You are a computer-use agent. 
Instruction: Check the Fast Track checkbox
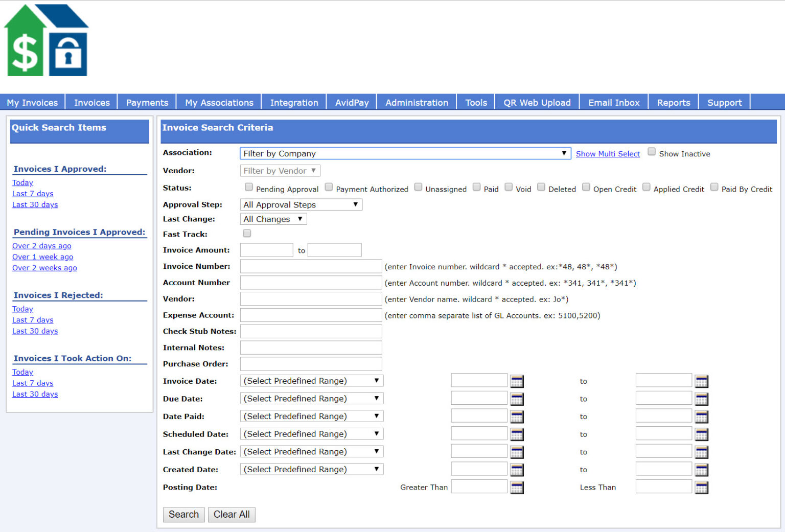pos(247,234)
